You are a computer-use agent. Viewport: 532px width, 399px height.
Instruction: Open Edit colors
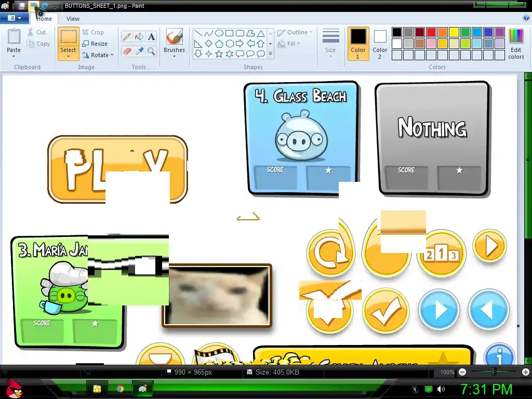(x=516, y=44)
